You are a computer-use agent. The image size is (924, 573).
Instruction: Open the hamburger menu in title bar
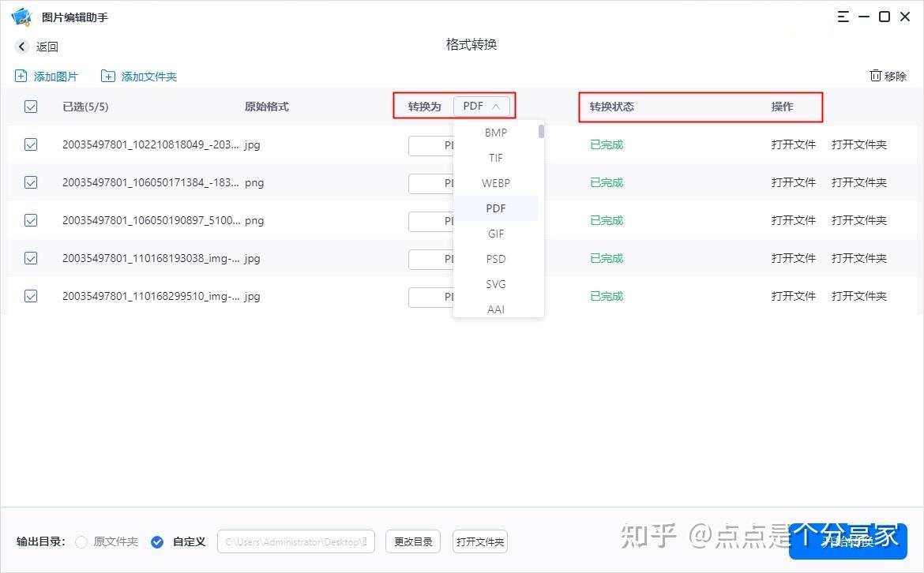point(844,17)
